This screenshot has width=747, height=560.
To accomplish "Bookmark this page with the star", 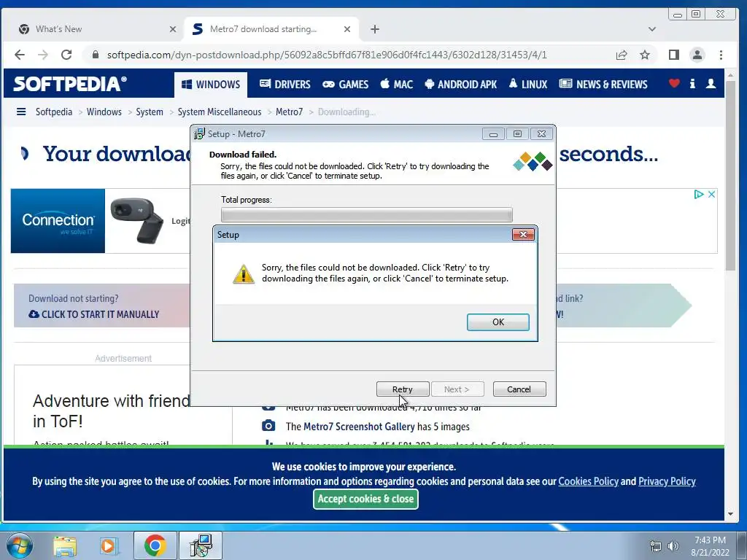I will pos(645,55).
